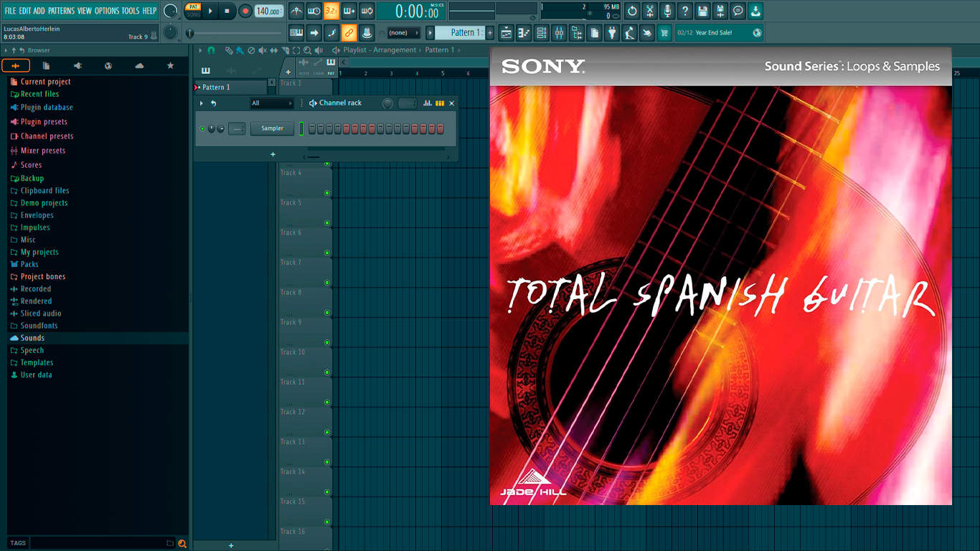The height and width of the screenshot is (551, 980).
Task: Click the Total Spanish Guitar cover image
Action: [x=721, y=276]
